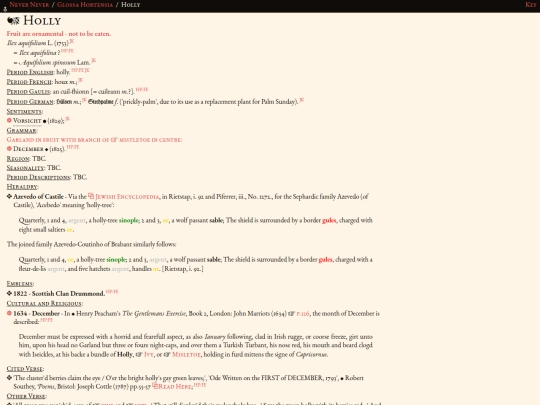This screenshot has width=540, height=405.
Task: Click the black dot marker after Vorsicht
Action: 44,121
